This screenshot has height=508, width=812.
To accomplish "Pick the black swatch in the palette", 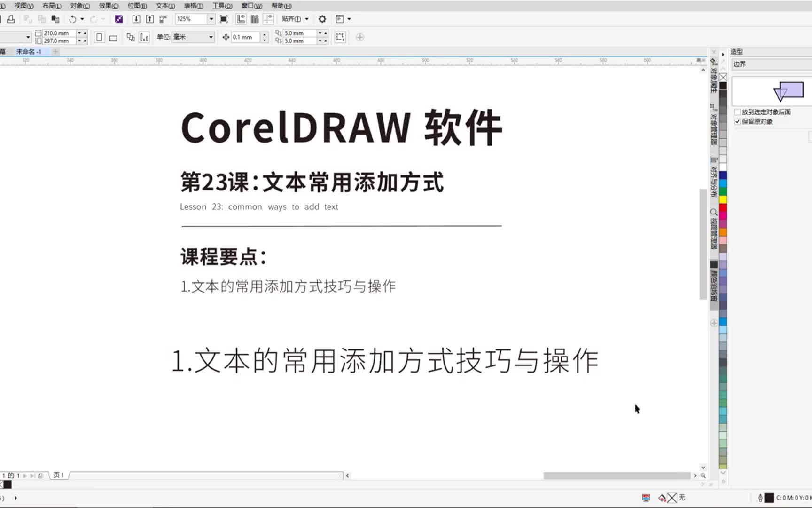I will coord(723,85).
